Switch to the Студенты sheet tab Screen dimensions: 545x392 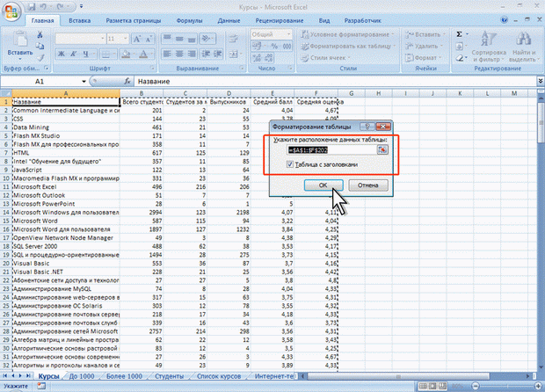pyautogui.click(x=170, y=376)
